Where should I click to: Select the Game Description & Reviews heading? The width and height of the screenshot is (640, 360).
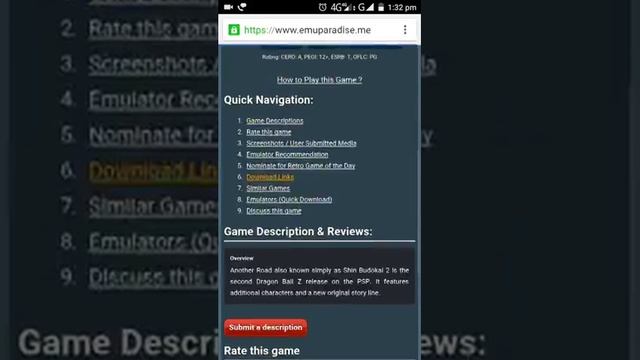298,231
